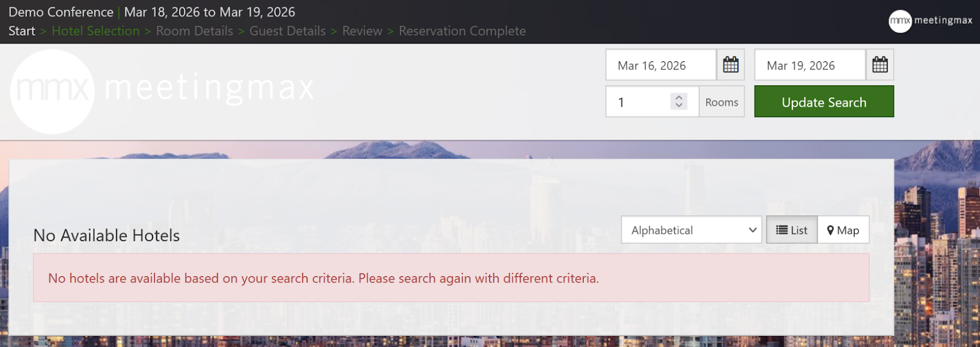
Task: Click the list icon in List button
Action: (x=782, y=230)
